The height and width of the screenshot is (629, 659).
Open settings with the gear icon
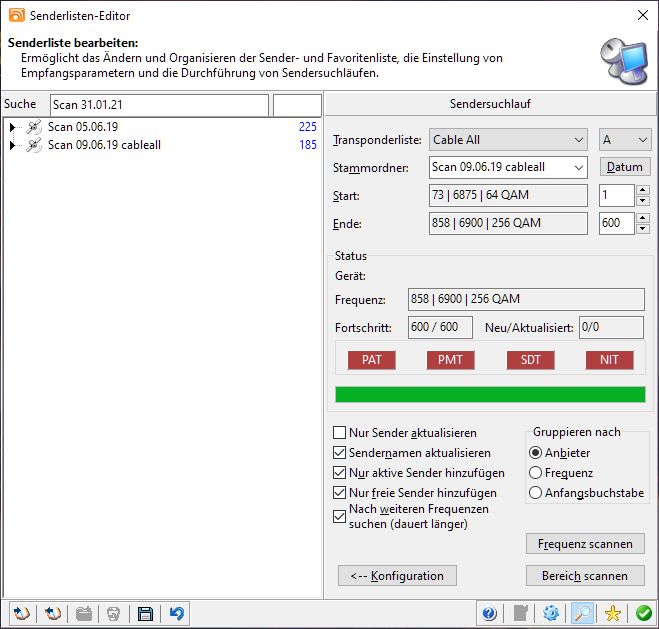[551, 613]
